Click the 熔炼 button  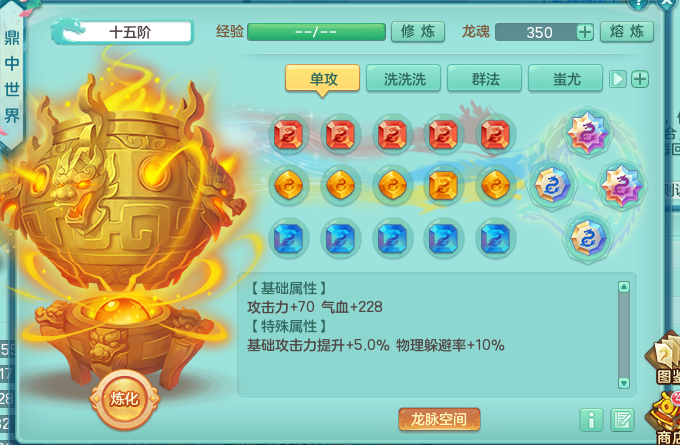(x=627, y=32)
